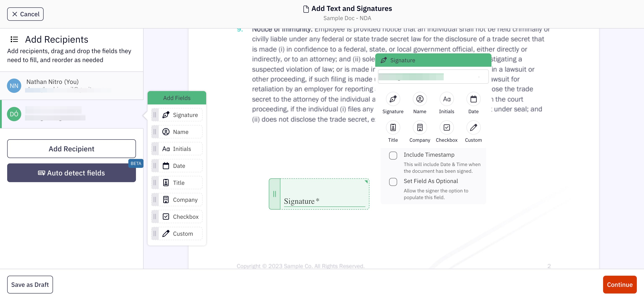This screenshot has height=300, width=644.
Task: Select the Custom field type icon
Action: [x=473, y=127]
